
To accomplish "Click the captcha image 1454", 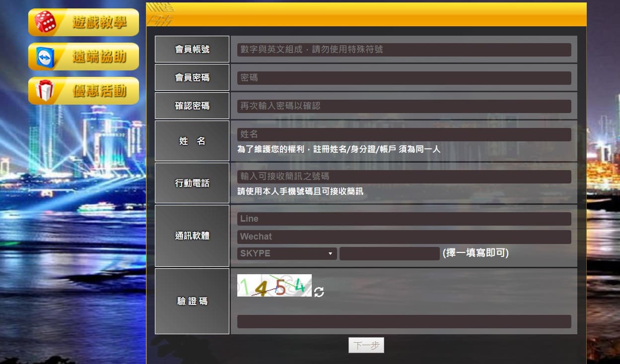I will [x=275, y=285].
